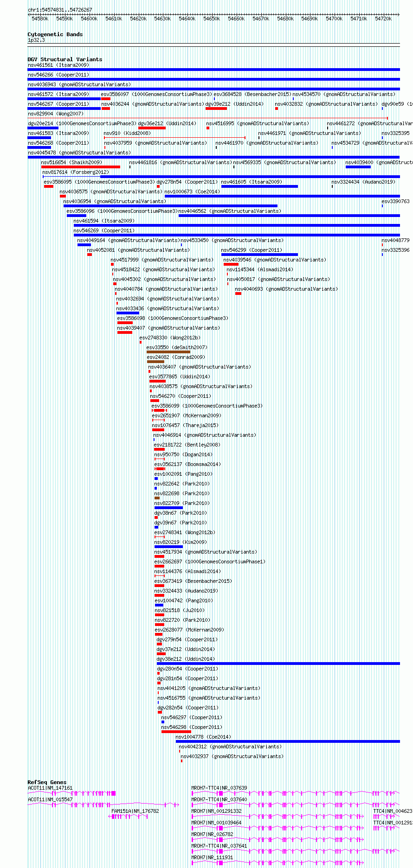Click nsv4032937 gnomAD variant label

[x=232, y=757]
